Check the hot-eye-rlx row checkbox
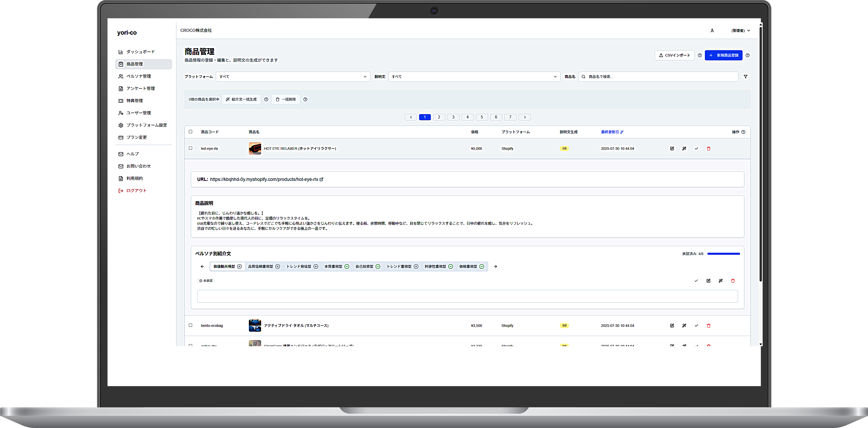This screenshot has width=868, height=428. (x=190, y=148)
